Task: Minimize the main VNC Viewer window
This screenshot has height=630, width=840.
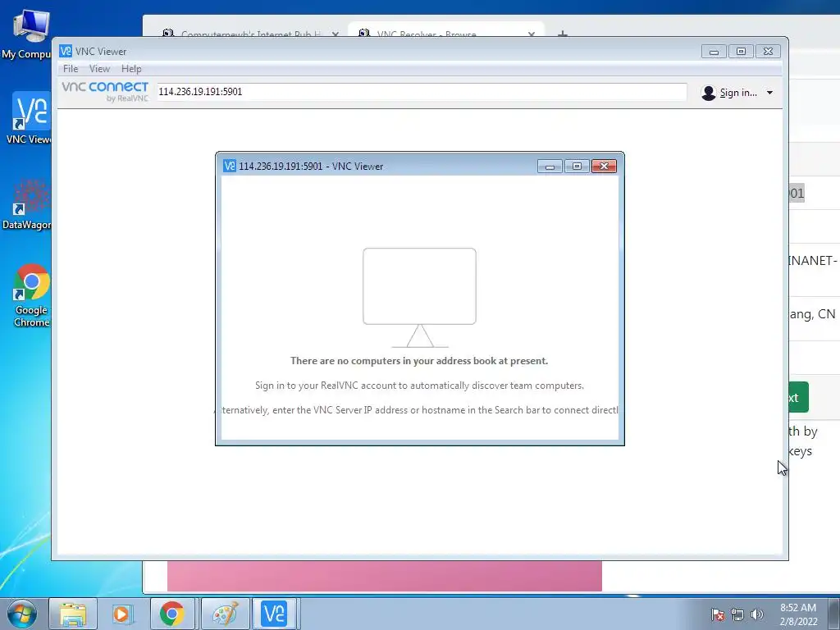Action: pos(714,52)
